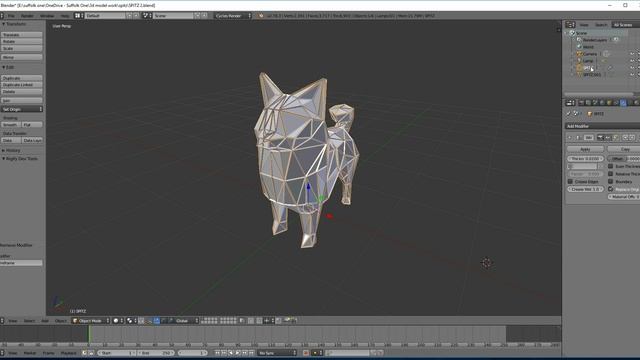The width and height of the screenshot is (640, 360).
Task: Click the Mirror button
Action: point(22,57)
